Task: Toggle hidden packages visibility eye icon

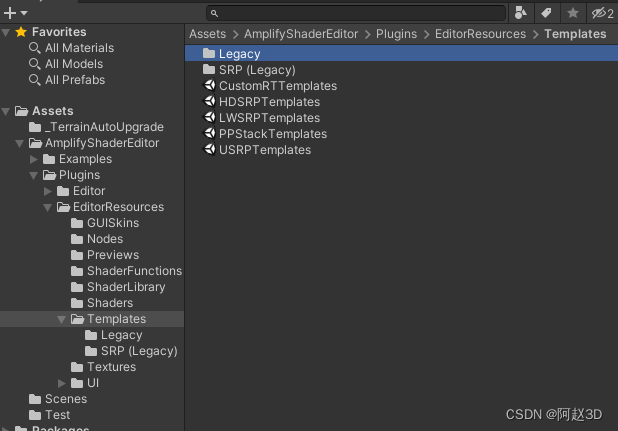Action: tap(601, 13)
